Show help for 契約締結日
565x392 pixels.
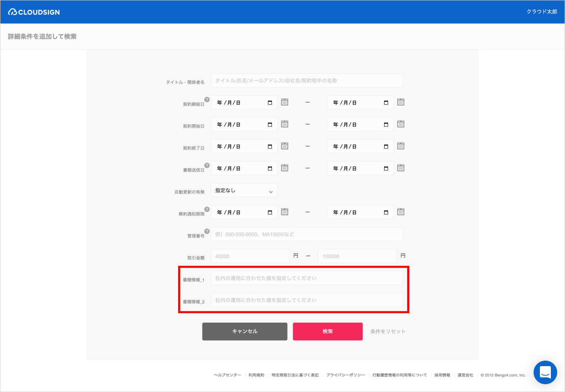(207, 100)
